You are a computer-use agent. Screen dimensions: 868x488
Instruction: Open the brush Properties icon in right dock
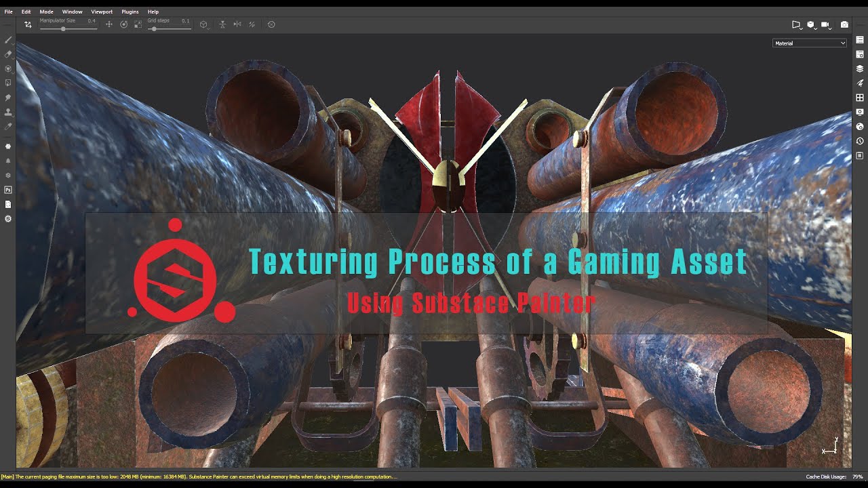tap(860, 83)
